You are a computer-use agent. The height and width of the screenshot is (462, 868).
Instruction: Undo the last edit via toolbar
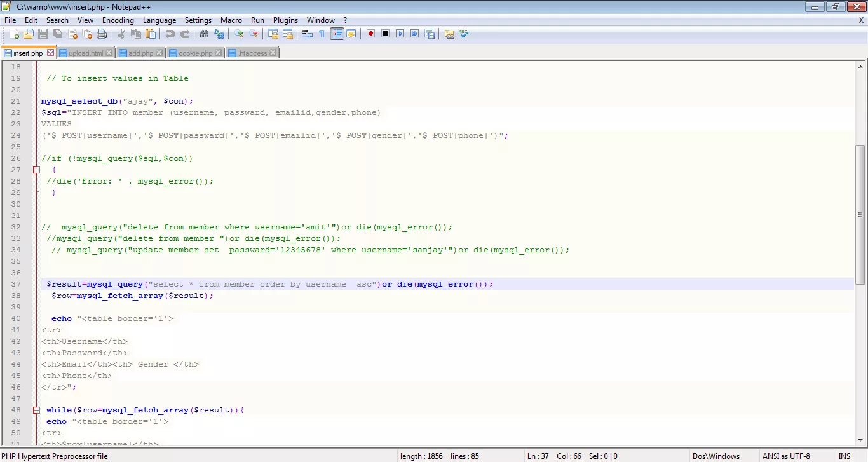click(x=170, y=34)
